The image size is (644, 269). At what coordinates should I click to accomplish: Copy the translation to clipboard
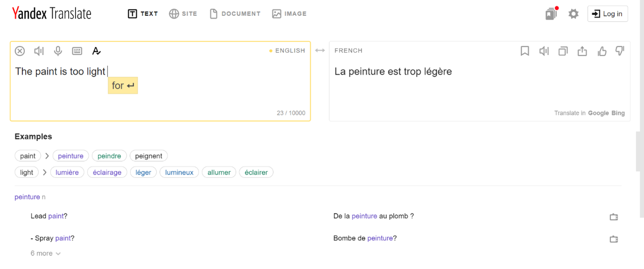563,51
